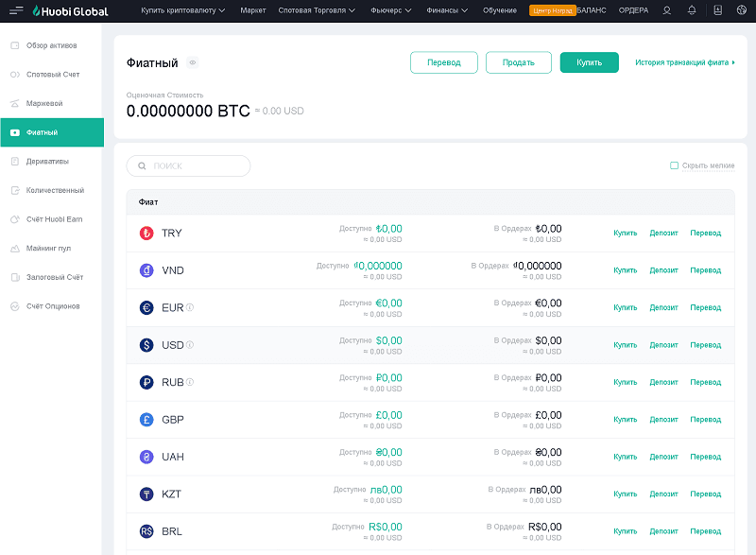Click the search magnifier icon
This screenshot has height=555, width=756.
point(142,165)
